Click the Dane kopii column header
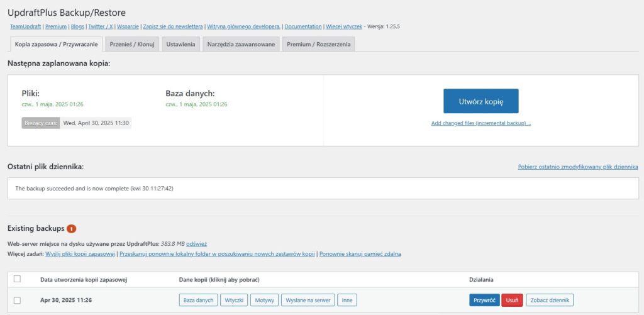 click(219, 280)
